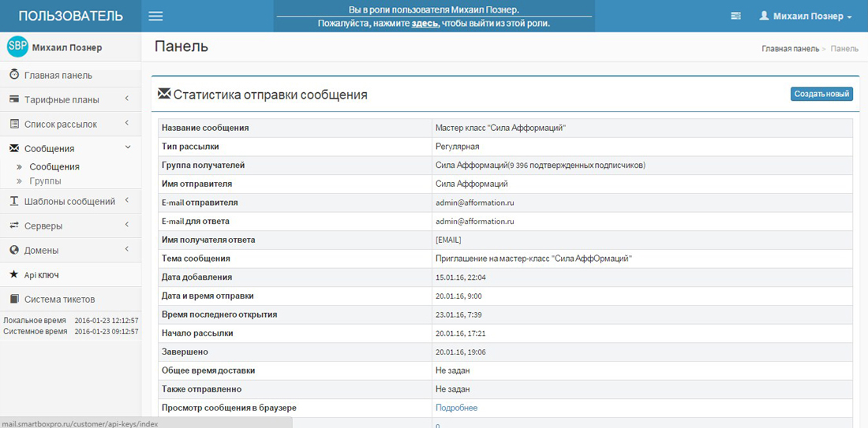Open Шаблоны сообщений menu item

point(71,201)
